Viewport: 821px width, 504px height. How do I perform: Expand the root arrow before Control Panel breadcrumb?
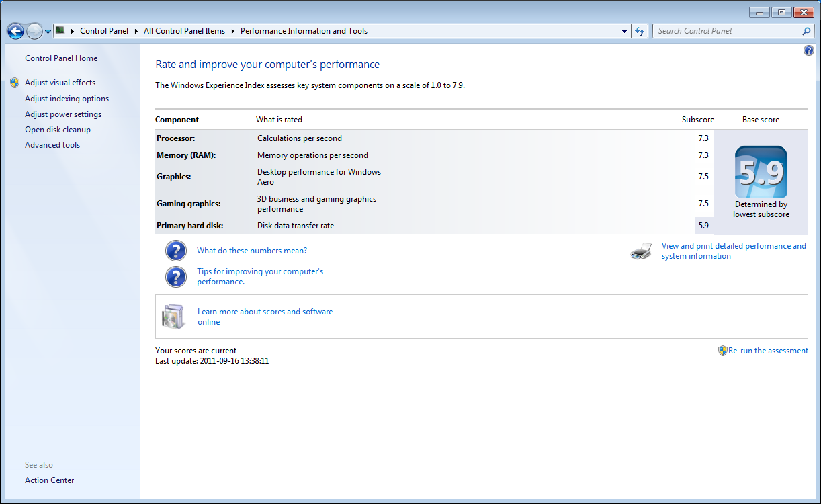pyautogui.click(x=72, y=31)
